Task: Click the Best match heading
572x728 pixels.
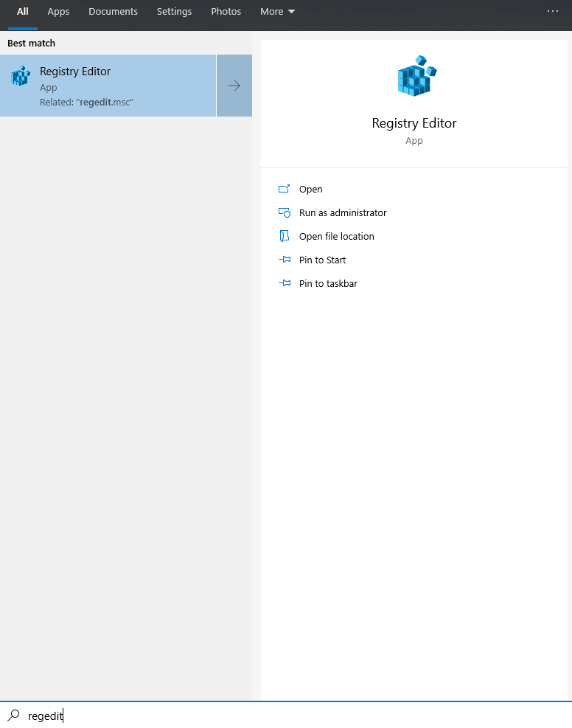Action: (31, 44)
